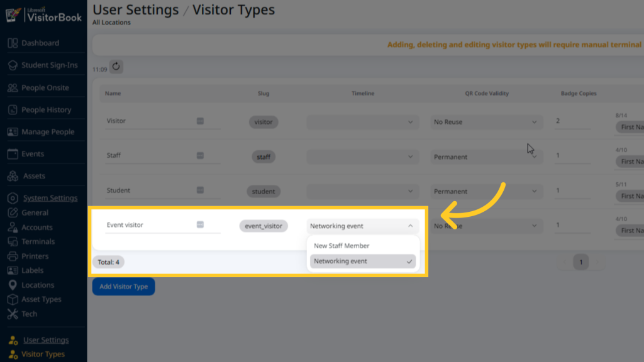Click the refresh icon next to 11:09
This screenshot has height=362, width=644.
[x=116, y=67]
